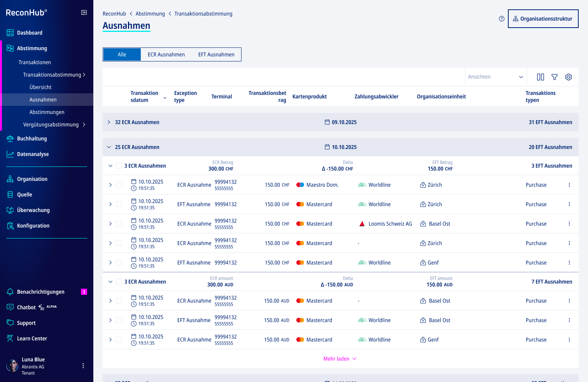
Task: Open Benachrichtigungen in the sidebar
Action: tap(40, 292)
